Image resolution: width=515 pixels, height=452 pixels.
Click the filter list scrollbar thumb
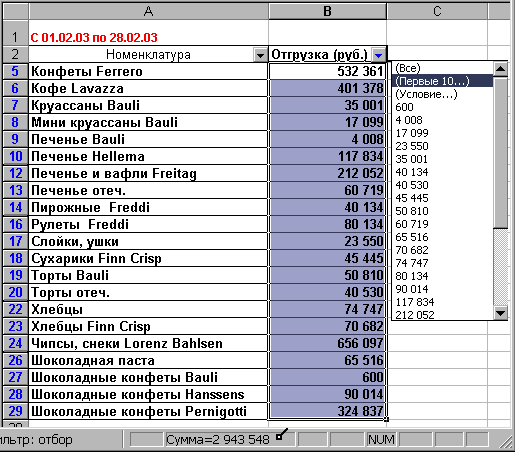pyautogui.click(x=500, y=153)
